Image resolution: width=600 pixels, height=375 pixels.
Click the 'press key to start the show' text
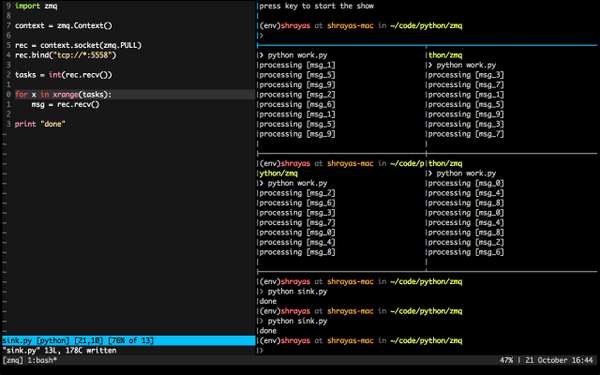(316, 6)
